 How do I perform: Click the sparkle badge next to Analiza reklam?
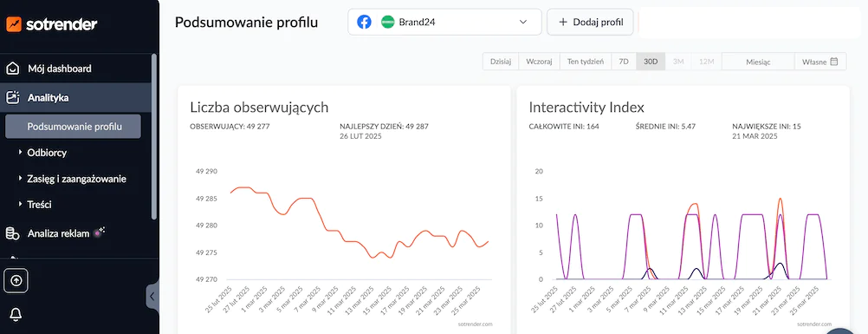tap(100, 232)
